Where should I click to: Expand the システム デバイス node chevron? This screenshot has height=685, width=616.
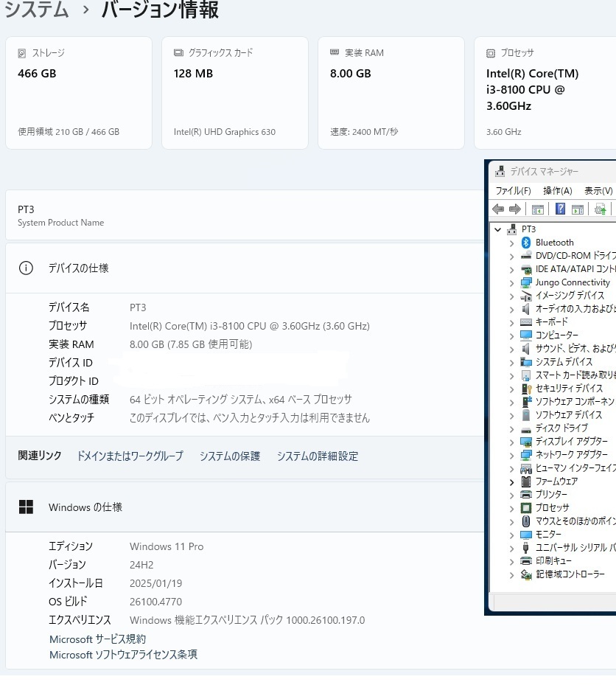click(x=511, y=362)
